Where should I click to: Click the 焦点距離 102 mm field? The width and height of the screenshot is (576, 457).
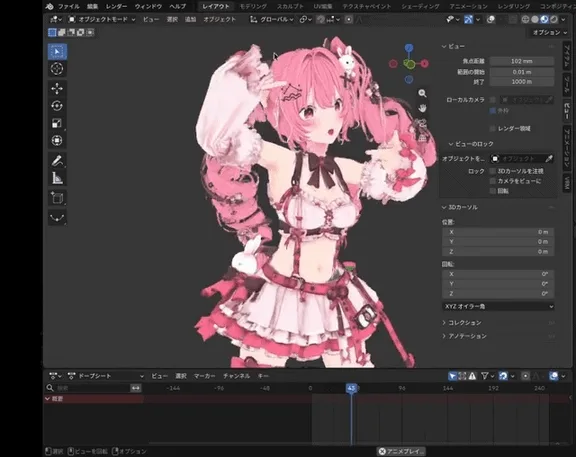point(522,61)
